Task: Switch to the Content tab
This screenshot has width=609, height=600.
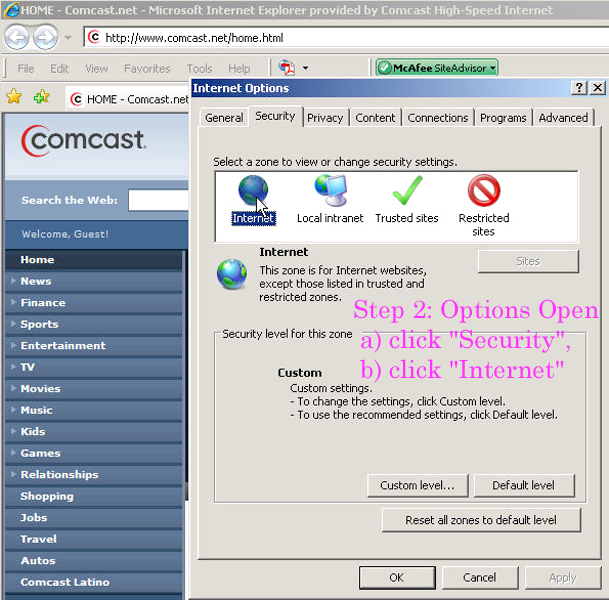Action: pos(375,118)
